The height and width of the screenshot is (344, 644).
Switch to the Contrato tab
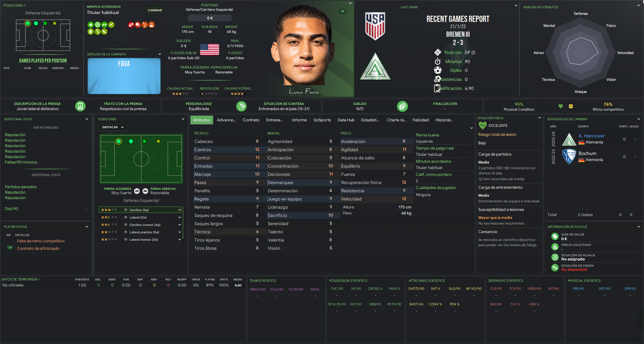251,120
